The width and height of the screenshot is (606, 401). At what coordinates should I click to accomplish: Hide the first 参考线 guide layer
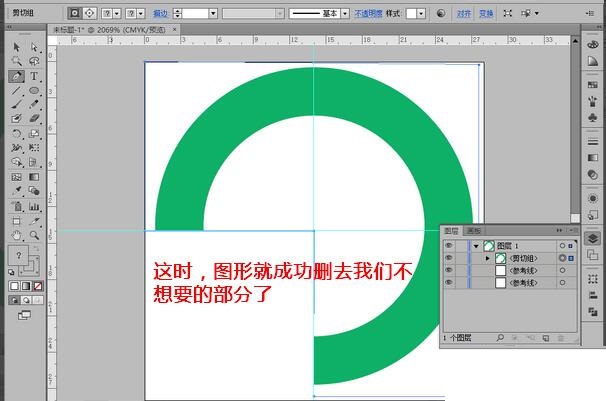448,270
